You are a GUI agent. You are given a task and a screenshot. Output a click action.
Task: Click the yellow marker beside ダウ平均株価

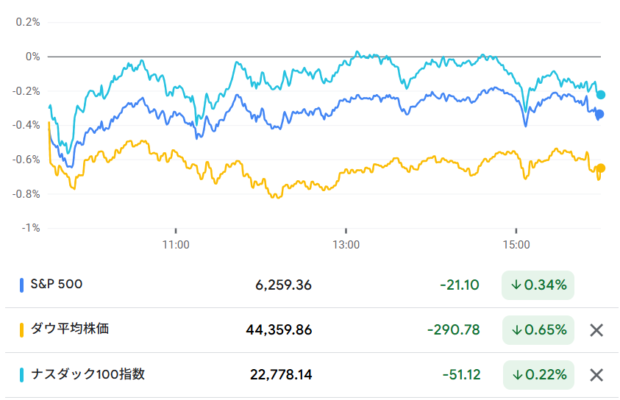pos(22,330)
